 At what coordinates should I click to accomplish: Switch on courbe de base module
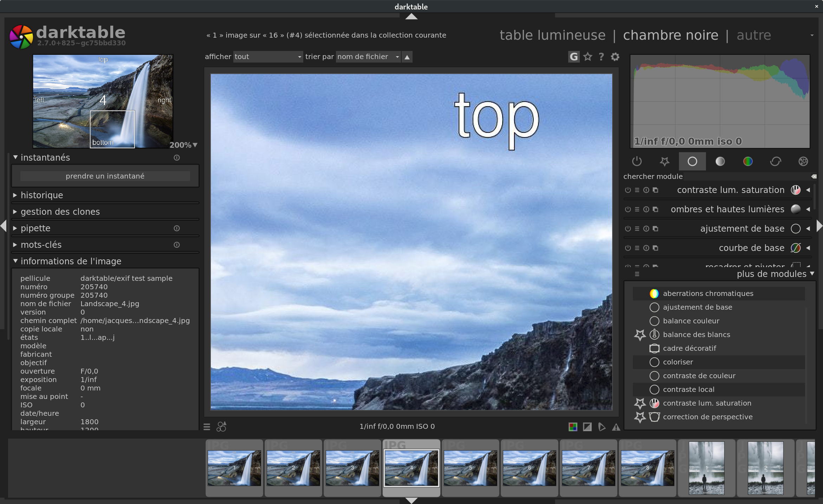(x=628, y=248)
